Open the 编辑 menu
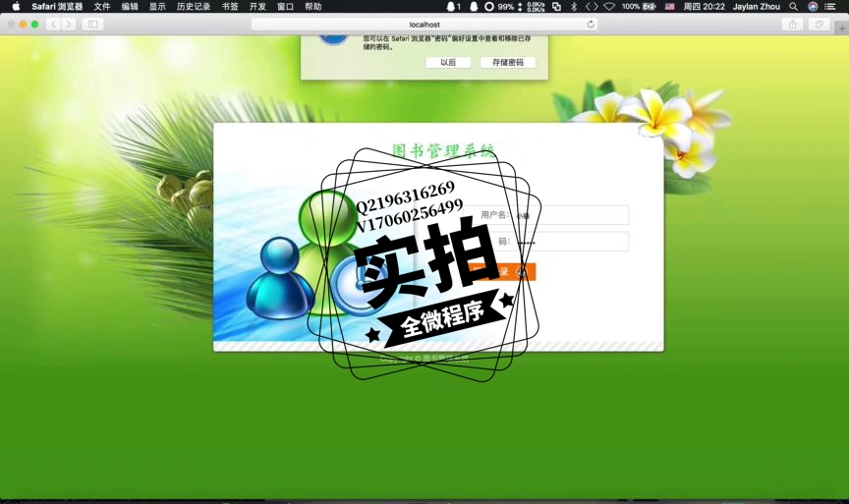 click(130, 7)
